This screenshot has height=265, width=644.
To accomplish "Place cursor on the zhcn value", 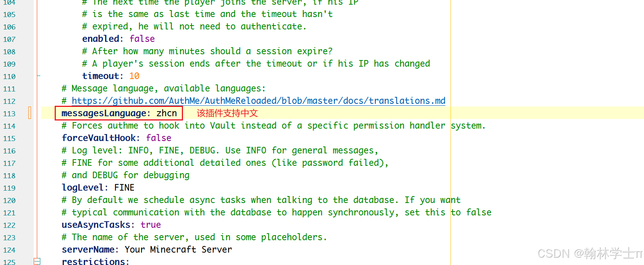I will click(x=167, y=113).
